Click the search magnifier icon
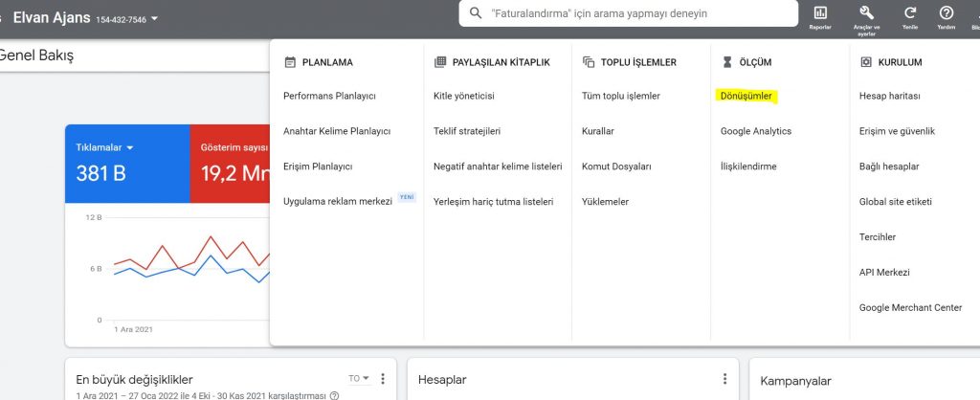This screenshot has width=980, height=400. click(476, 13)
